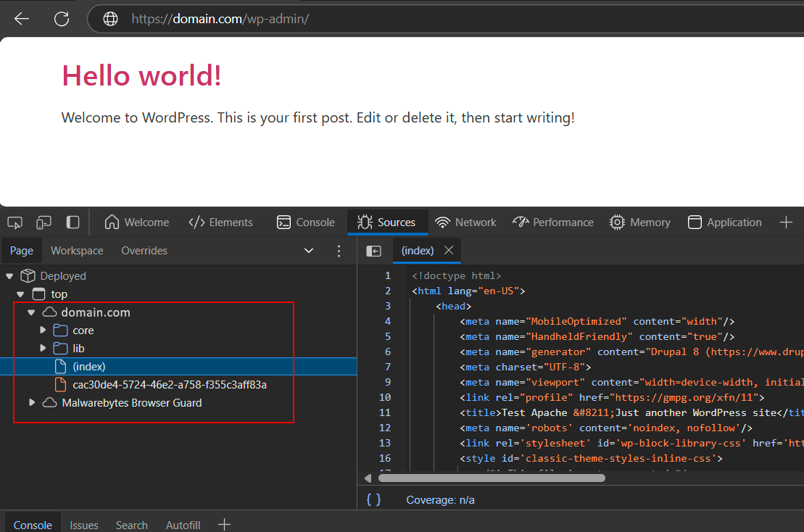This screenshot has height=532, width=804.
Task: Expand the lib folder
Action: coord(42,348)
